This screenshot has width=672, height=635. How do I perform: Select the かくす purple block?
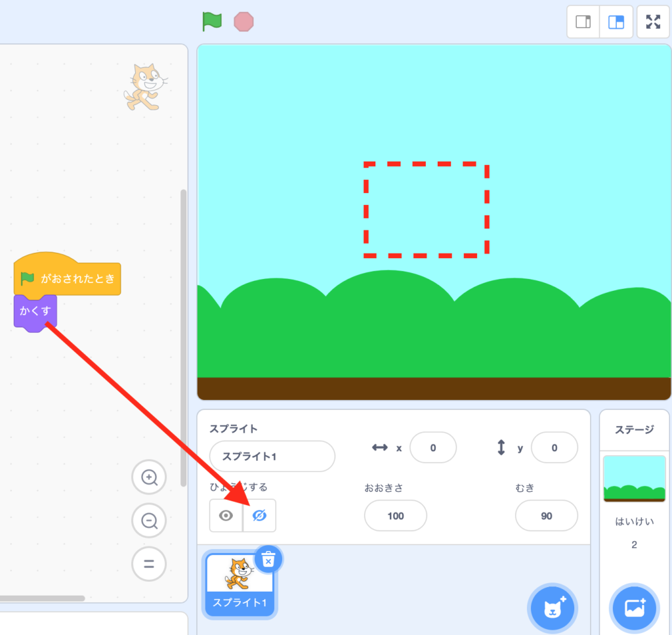click(x=35, y=311)
